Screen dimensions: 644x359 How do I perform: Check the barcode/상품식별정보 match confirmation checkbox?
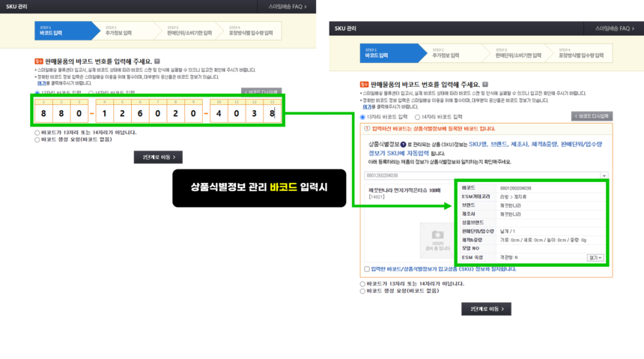point(367,269)
